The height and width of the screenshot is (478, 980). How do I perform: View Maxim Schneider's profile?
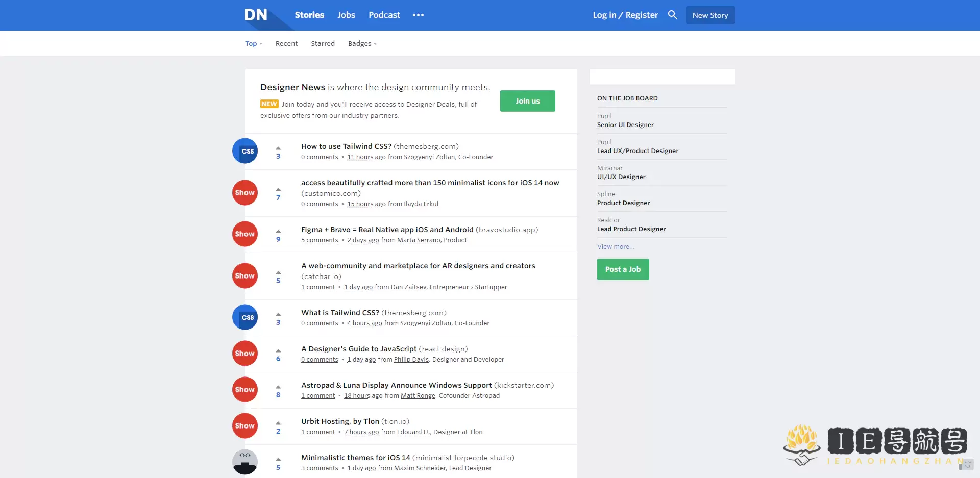click(x=420, y=468)
